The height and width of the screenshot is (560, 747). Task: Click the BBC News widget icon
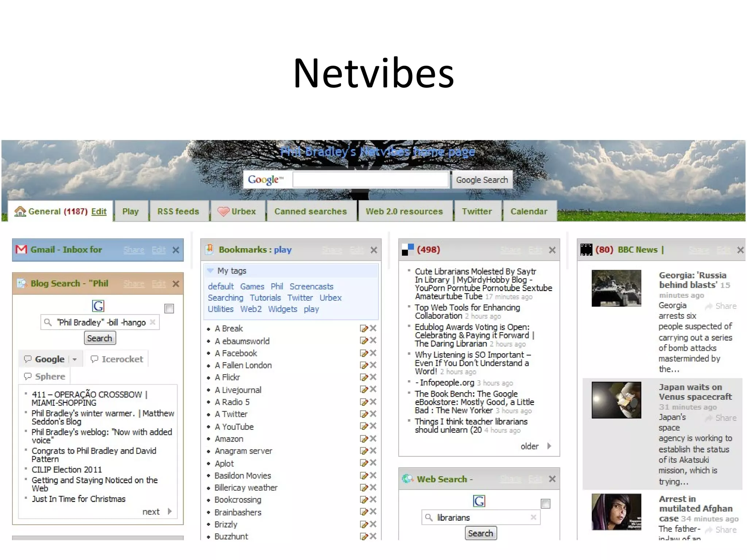[x=586, y=250]
